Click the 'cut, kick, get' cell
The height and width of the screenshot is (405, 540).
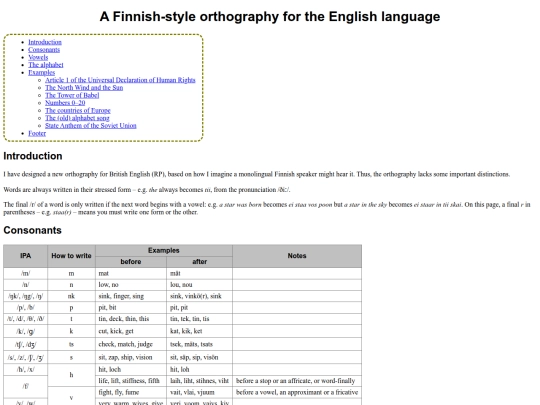click(131, 331)
